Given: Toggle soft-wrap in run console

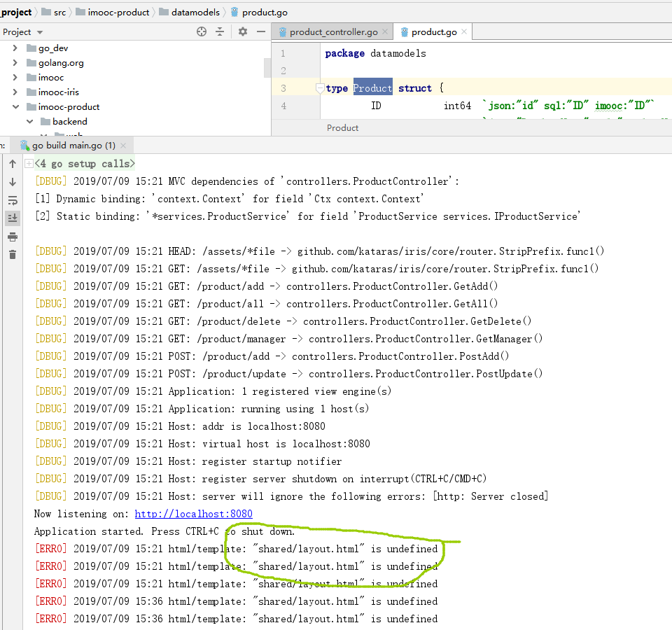Looking at the screenshot, I should pos(13,200).
